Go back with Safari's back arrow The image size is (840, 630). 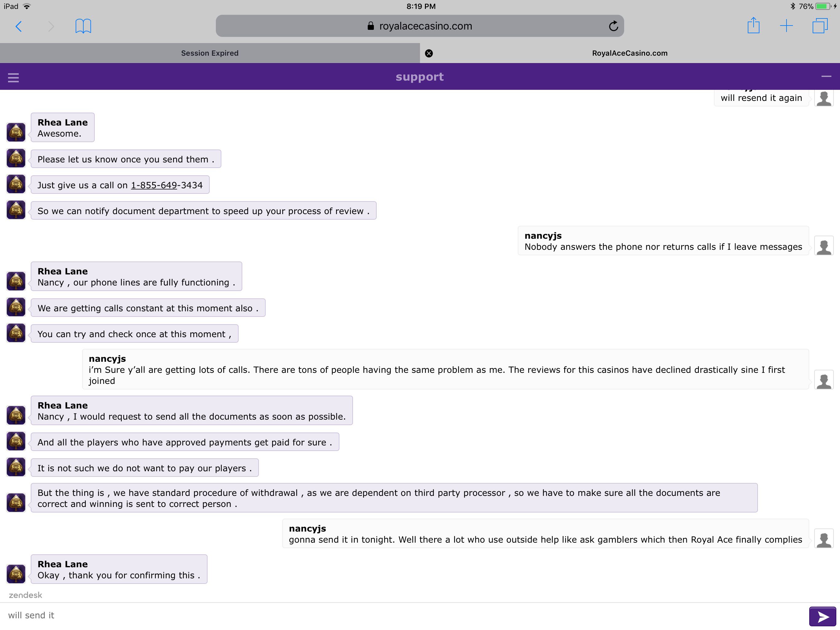coord(19,26)
